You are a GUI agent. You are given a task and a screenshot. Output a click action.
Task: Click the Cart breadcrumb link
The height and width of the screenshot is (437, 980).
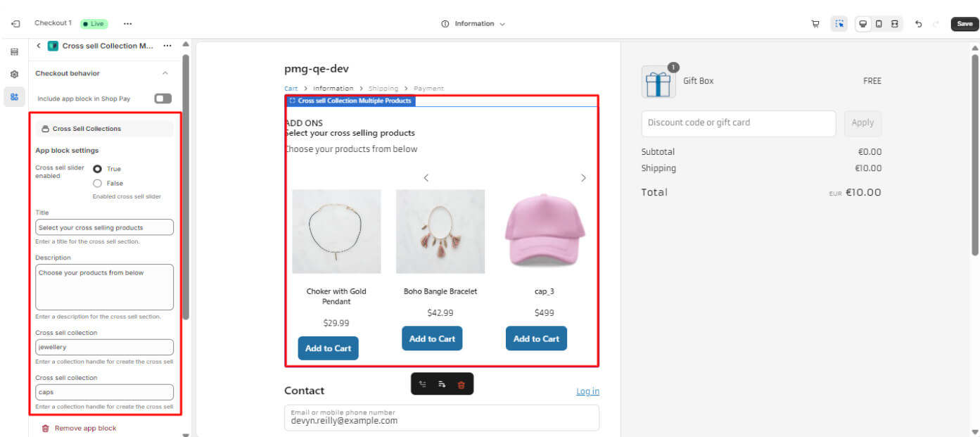(x=291, y=89)
